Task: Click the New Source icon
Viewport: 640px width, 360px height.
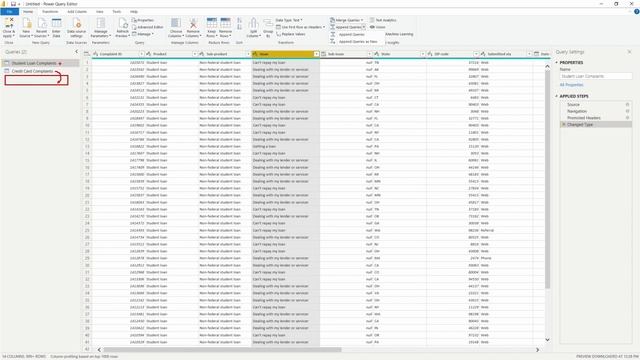Action: [x=27, y=23]
